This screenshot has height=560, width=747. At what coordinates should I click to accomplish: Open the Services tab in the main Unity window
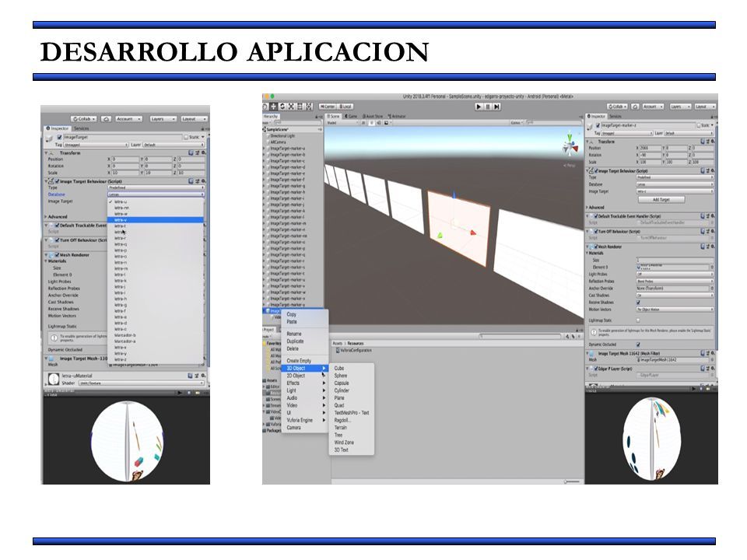click(615, 116)
